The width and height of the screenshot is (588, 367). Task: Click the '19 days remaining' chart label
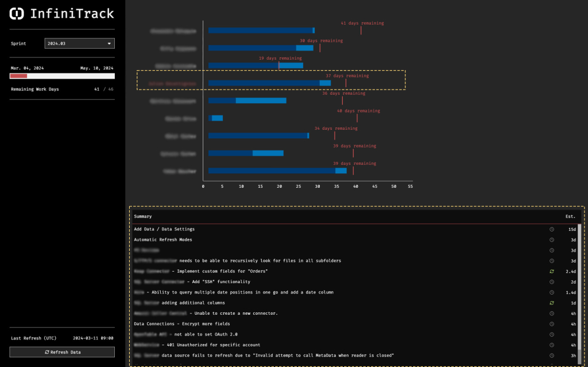coord(280,58)
